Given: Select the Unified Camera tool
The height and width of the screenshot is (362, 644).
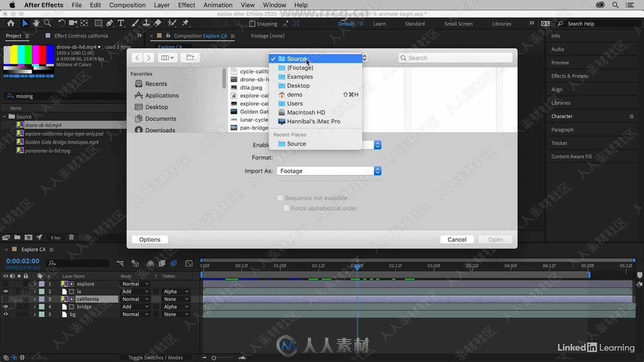Looking at the screenshot, I should point(73,23).
